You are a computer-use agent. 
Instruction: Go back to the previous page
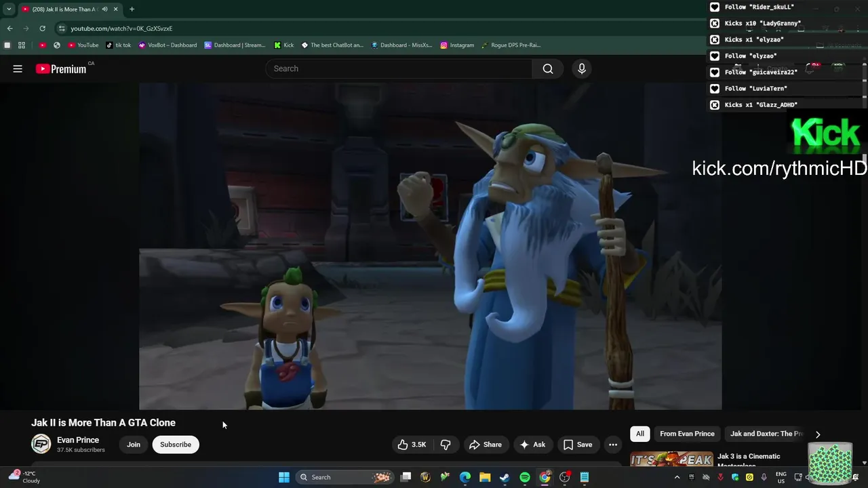[x=9, y=28]
